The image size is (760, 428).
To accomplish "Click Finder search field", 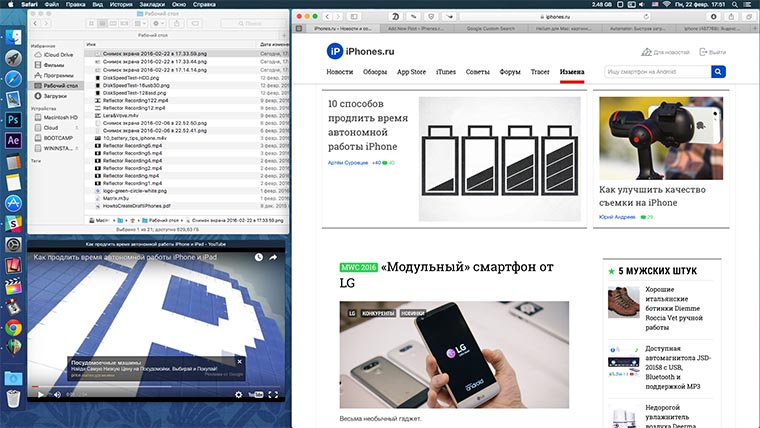I will coord(252,23).
